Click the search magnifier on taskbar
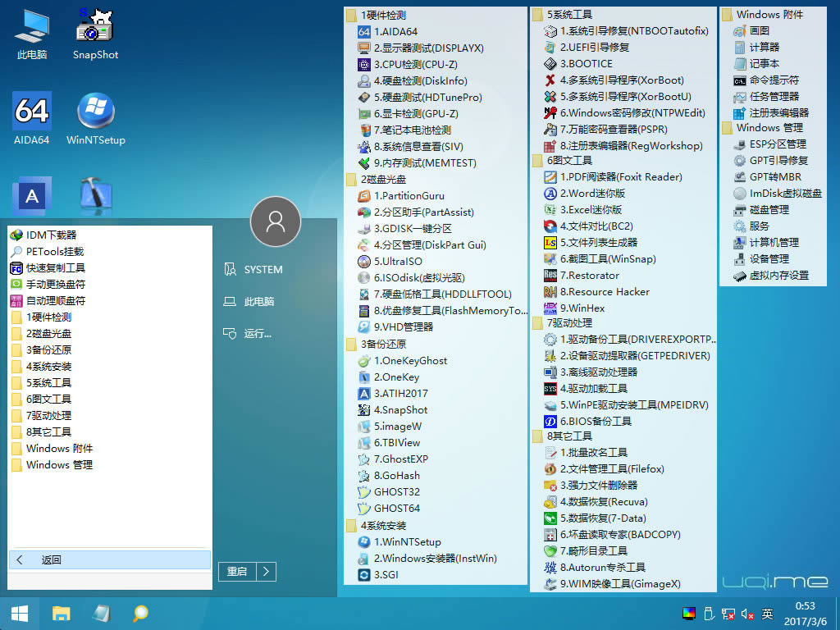The height and width of the screenshot is (630, 840). click(x=140, y=614)
